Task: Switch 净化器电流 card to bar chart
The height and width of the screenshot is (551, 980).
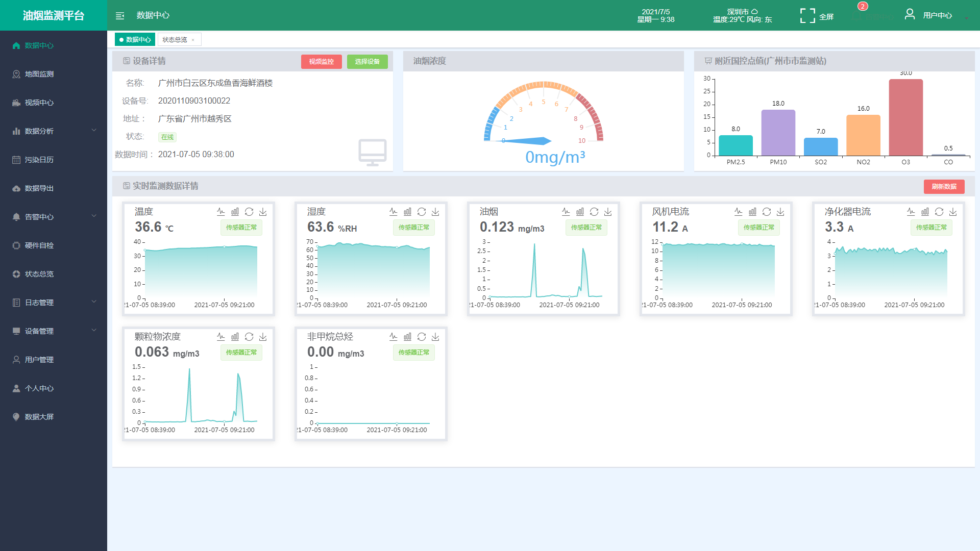Action: [925, 211]
